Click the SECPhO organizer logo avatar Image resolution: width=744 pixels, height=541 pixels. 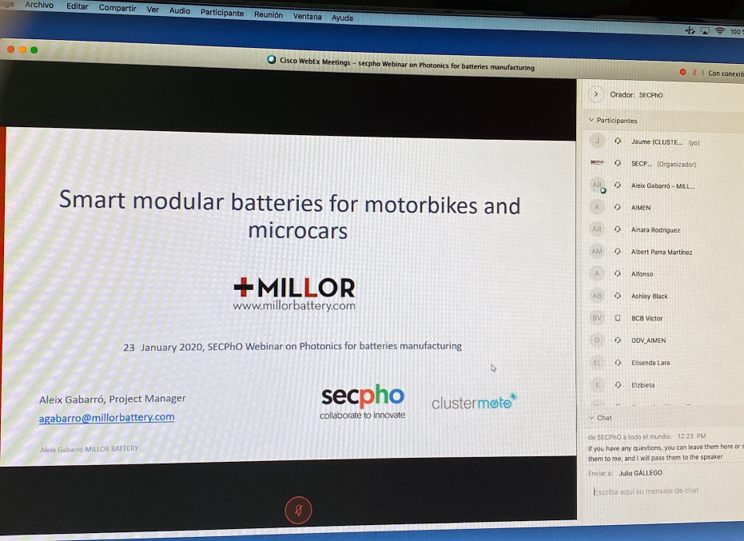point(597,162)
